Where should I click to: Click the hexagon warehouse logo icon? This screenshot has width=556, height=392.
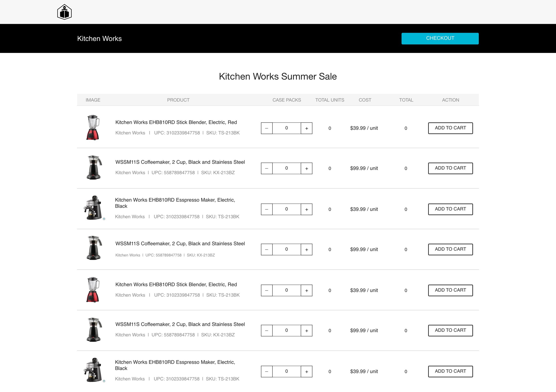pyautogui.click(x=64, y=12)
